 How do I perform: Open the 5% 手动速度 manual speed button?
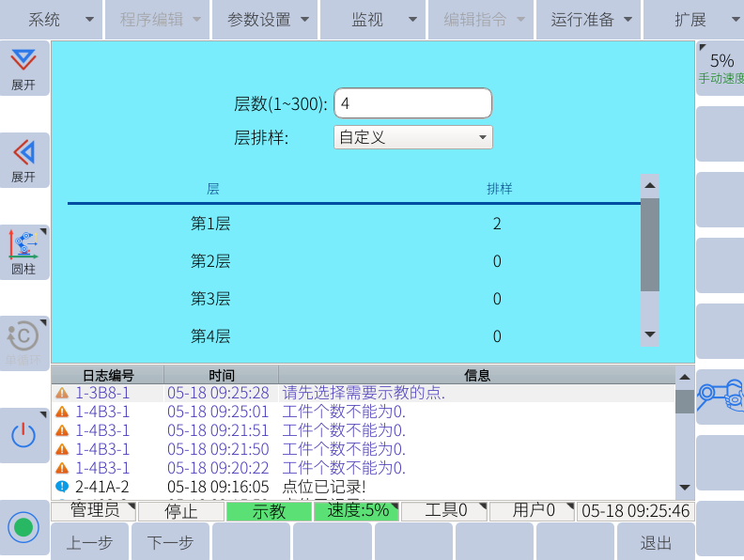(x=721, y=68)
